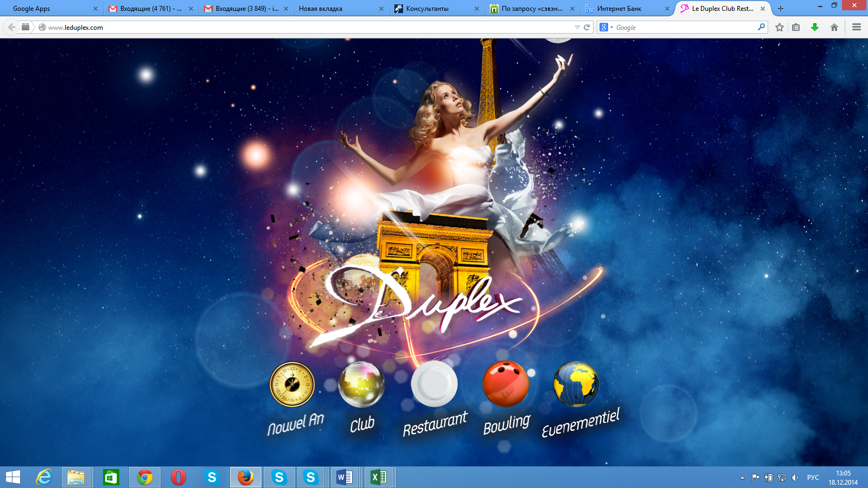Close the Интернет Банк tab

[x=667, y=9]
